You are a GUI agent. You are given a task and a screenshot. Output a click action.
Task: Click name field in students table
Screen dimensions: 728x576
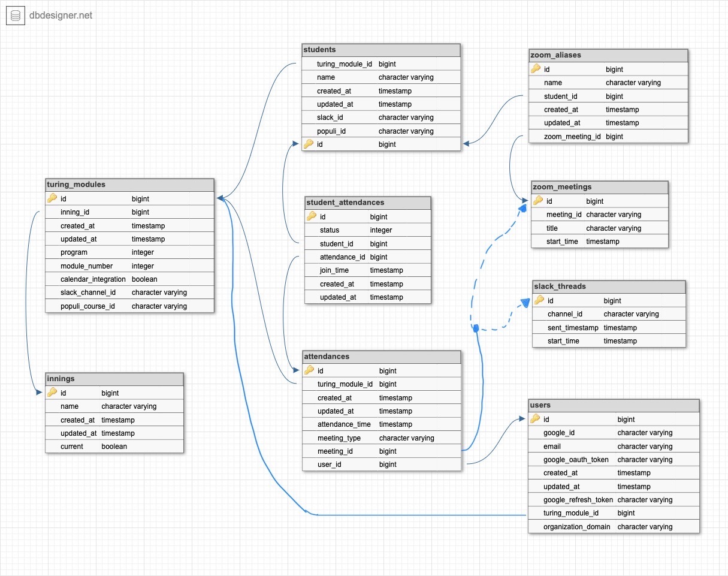(381, 77)
